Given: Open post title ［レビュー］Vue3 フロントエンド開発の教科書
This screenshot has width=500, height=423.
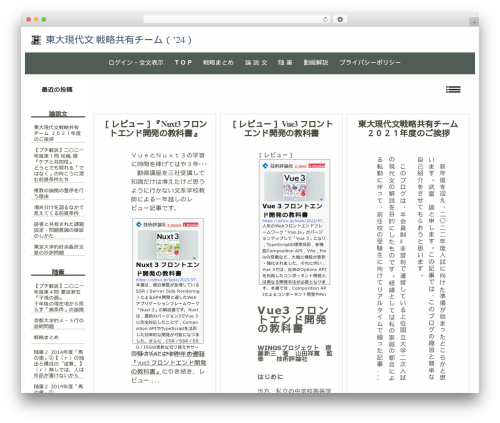Looking at the screenshot, I should click(282, 129).
